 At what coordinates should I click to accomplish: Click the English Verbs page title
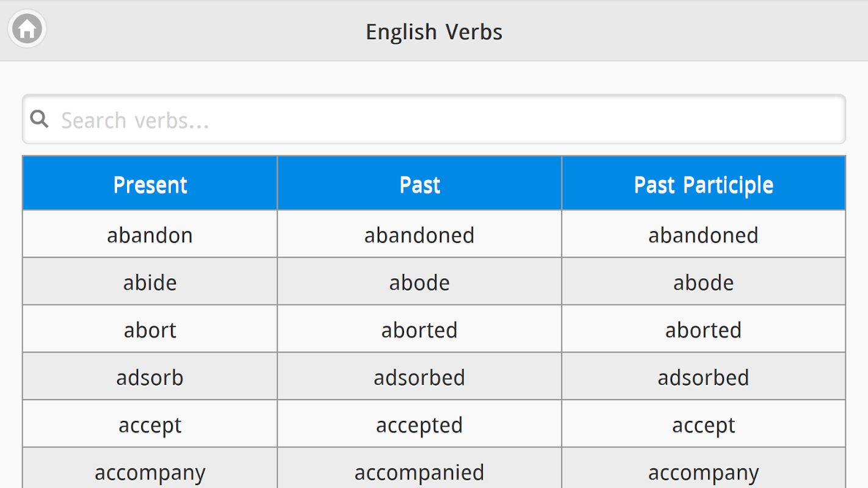coord(434,32)
